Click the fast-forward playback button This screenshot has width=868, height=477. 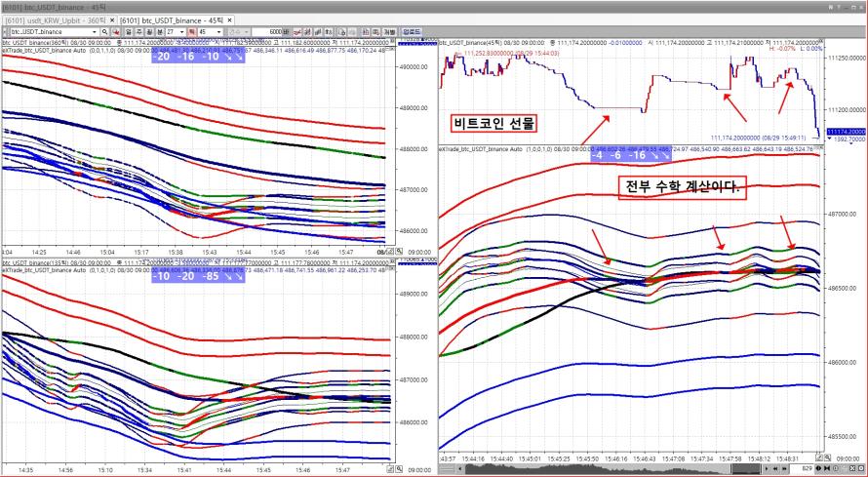click(x=784, y=468)
